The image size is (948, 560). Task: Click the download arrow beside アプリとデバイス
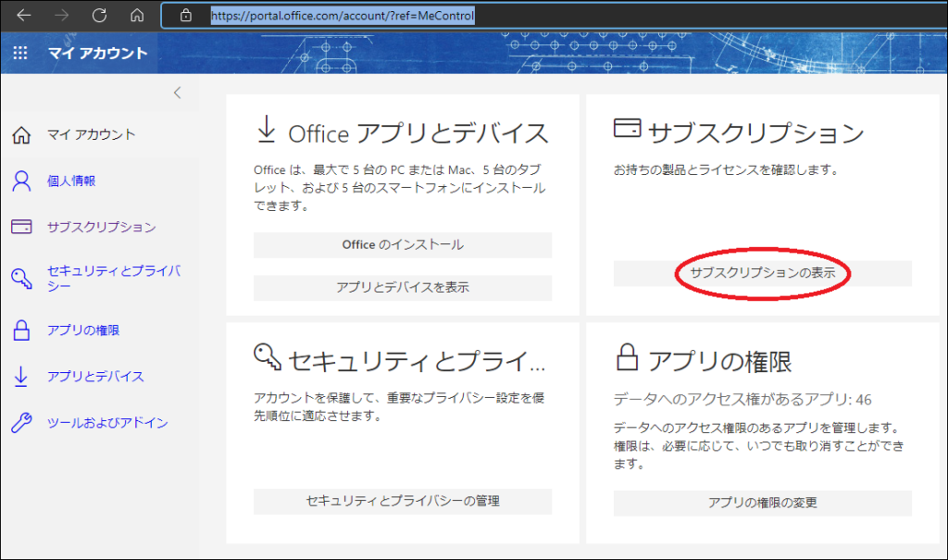(x=20, y=376)
